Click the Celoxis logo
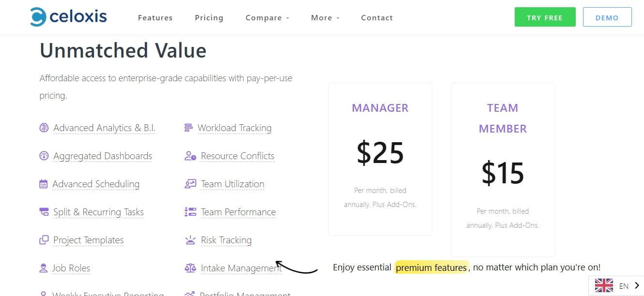The image size is (644, 296). coord(68,16)
